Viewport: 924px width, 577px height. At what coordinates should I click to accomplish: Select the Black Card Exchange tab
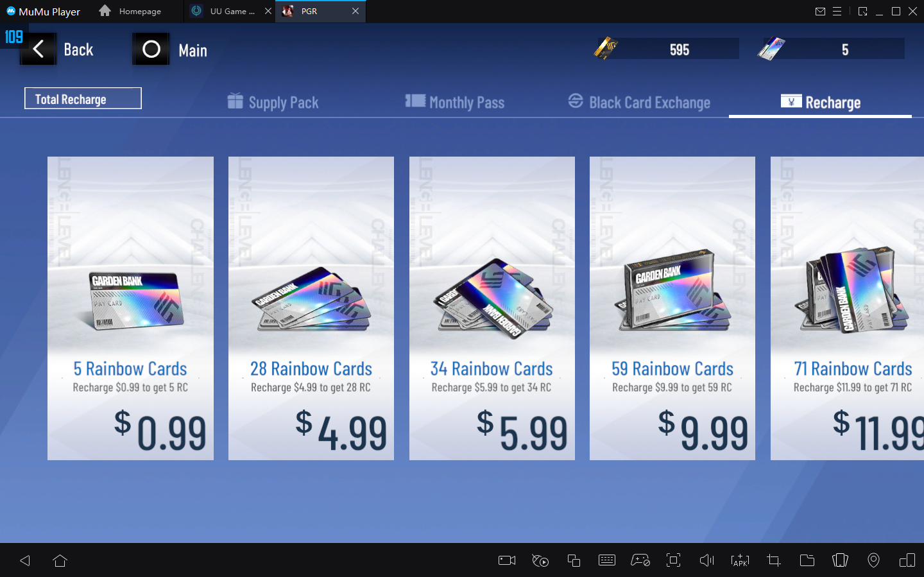point(640,102)
